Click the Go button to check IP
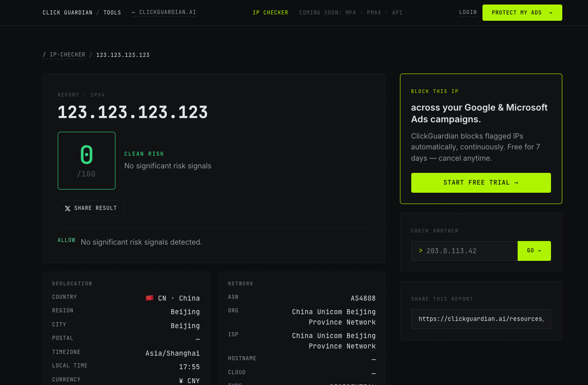This screenshot has height=385, width=588. [x=534, y=251]
